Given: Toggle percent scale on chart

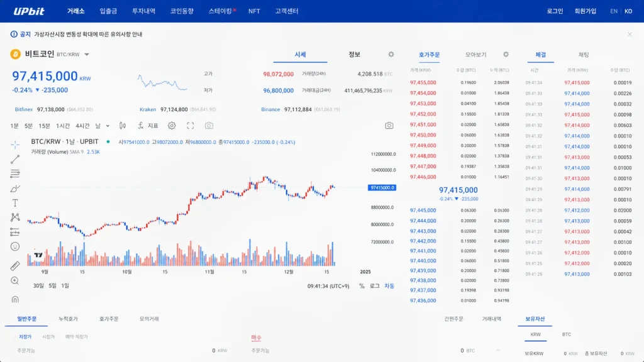Looking at the screenshot, I should (362, 286).
